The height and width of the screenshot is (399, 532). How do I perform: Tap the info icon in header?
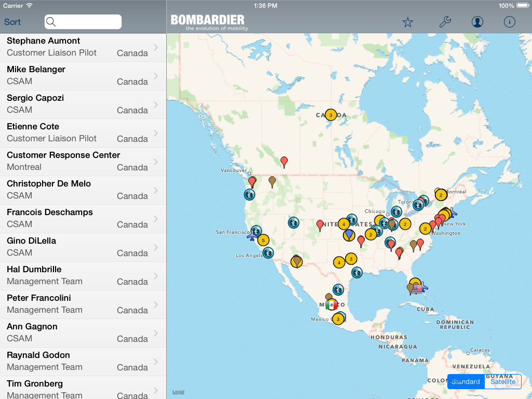pos(509,22)
